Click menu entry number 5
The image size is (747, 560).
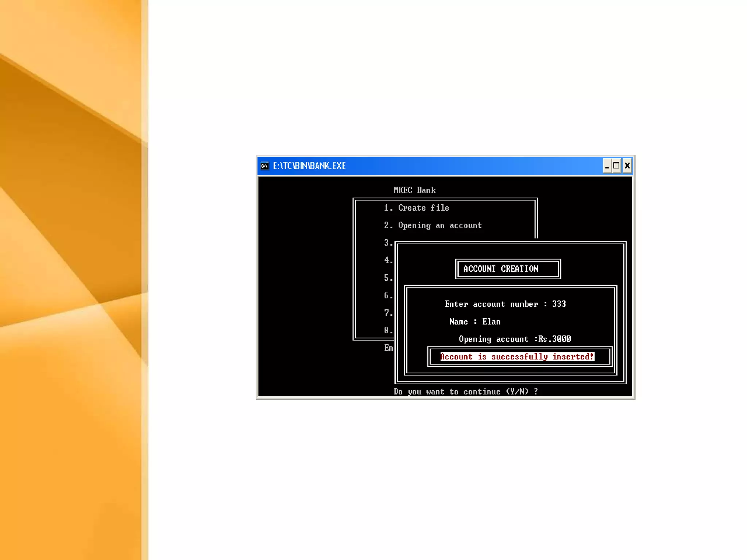pyautogui.click(x=388, y=278)
